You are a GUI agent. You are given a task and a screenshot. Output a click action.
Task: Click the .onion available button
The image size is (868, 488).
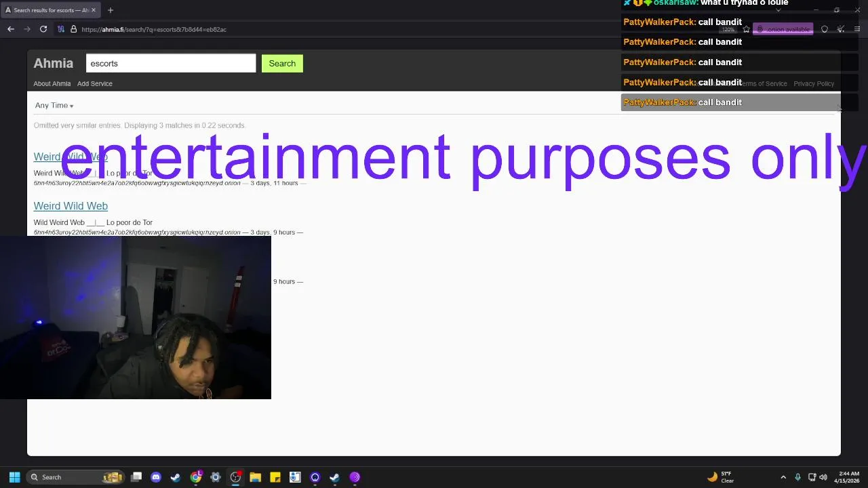click(783, 29)
